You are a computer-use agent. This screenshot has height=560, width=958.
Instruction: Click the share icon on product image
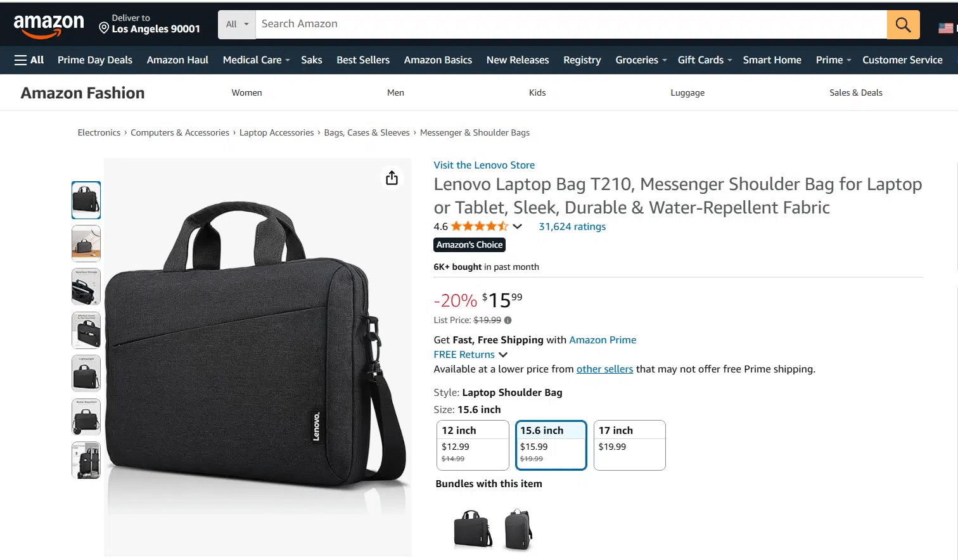(x=392, y=178)
